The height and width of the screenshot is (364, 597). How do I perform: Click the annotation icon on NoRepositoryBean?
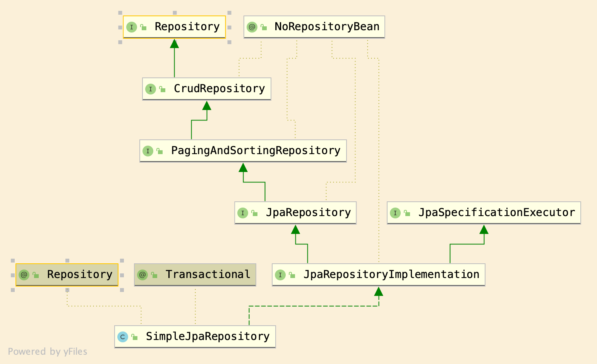(253, 27)
